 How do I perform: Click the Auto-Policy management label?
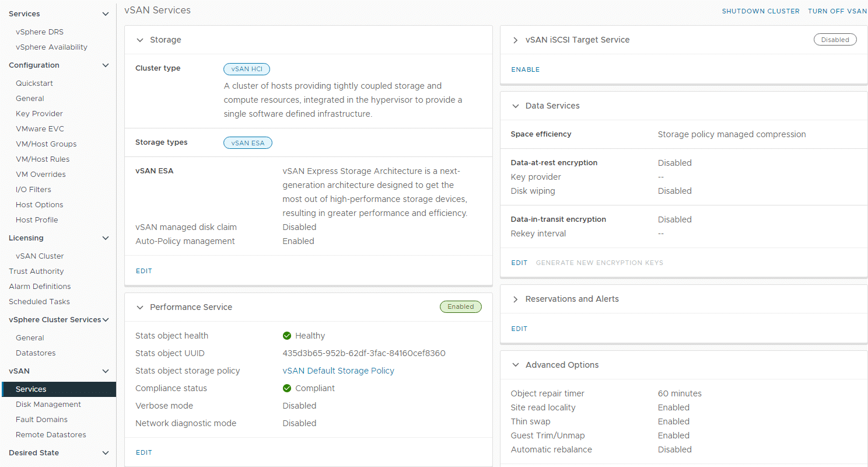click(185, 241)
